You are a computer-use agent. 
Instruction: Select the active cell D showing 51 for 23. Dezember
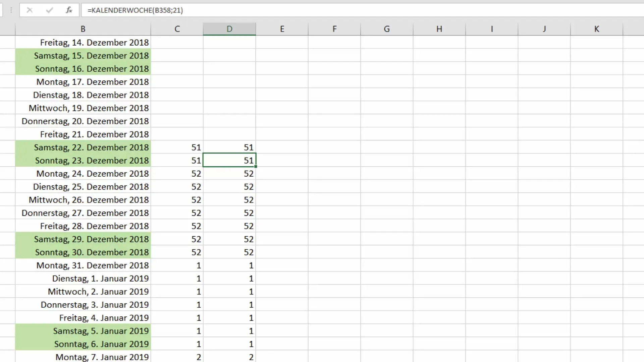[x=229, y=160]
